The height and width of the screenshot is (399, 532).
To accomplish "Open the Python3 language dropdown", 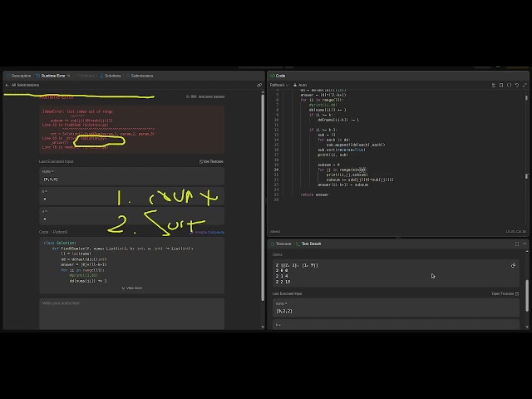I will click(279, 85).
